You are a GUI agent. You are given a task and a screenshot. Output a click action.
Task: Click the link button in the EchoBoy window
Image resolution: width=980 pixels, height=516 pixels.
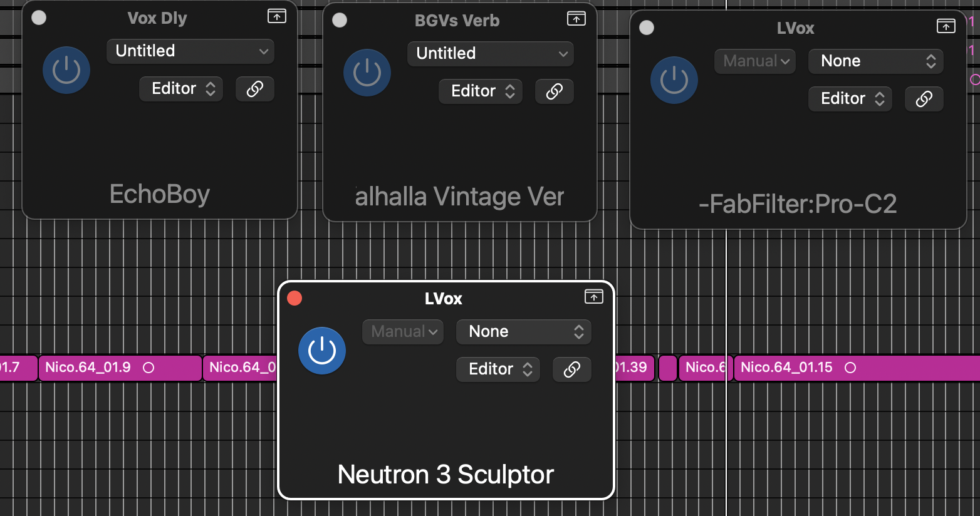pos(255,89)
